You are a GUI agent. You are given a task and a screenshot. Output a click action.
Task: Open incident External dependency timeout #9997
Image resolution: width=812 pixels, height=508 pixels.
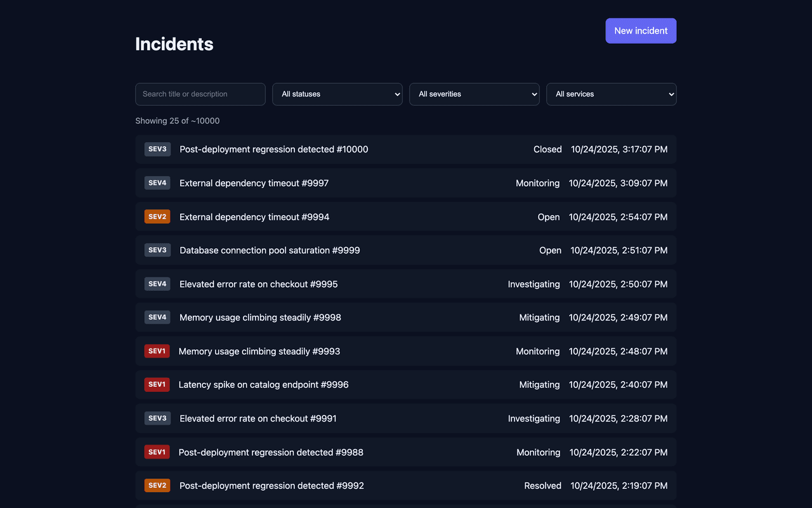pyautogui.click(x=406, y=183)
